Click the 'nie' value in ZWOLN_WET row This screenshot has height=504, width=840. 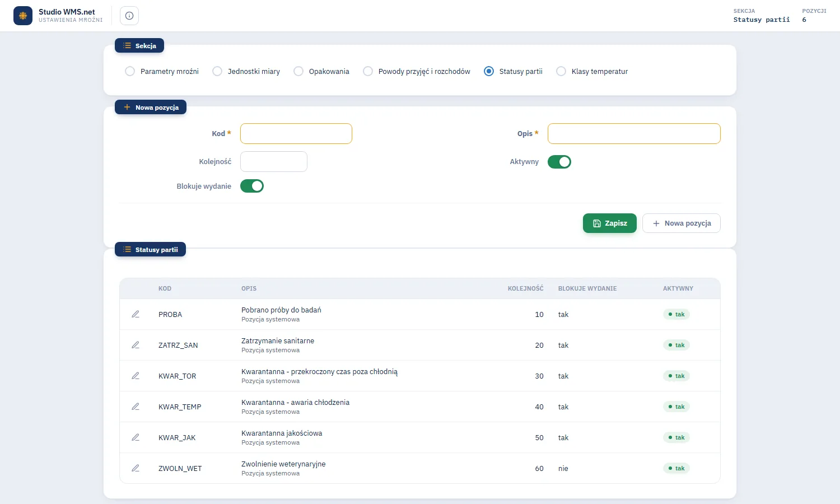[x=563, y=468]
